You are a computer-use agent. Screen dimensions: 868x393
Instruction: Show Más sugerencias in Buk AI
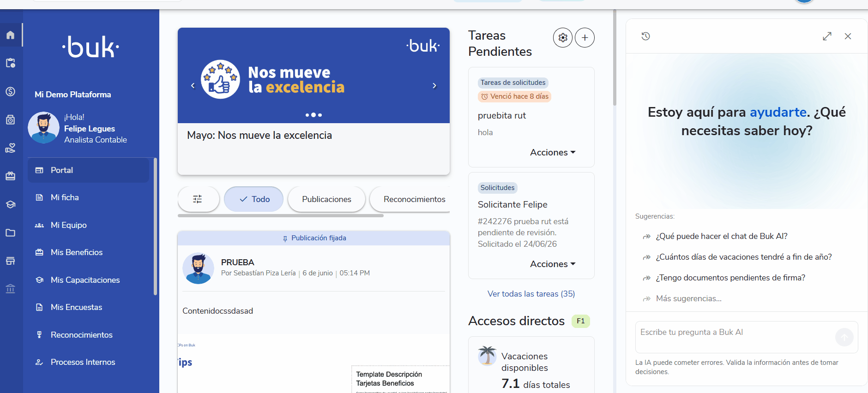[689, 298]
